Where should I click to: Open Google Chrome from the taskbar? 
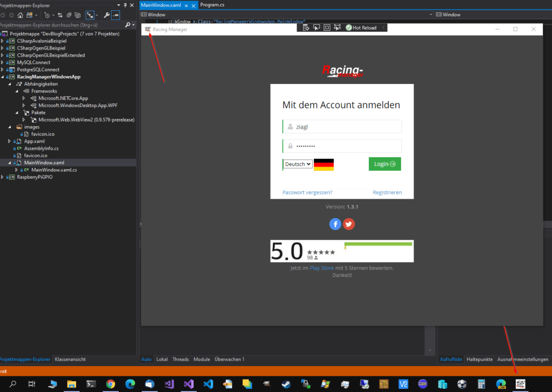tap(111, 384)
